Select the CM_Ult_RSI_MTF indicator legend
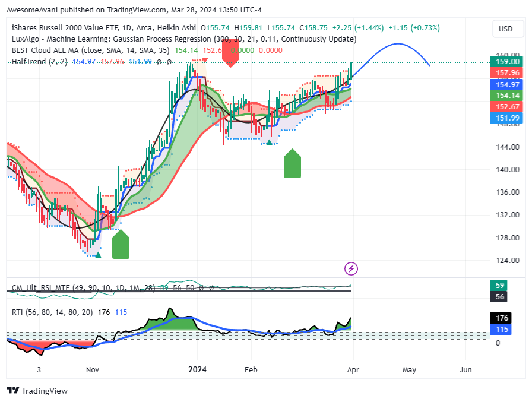This screenshot has width=532, height=402. tap(84, 288)
